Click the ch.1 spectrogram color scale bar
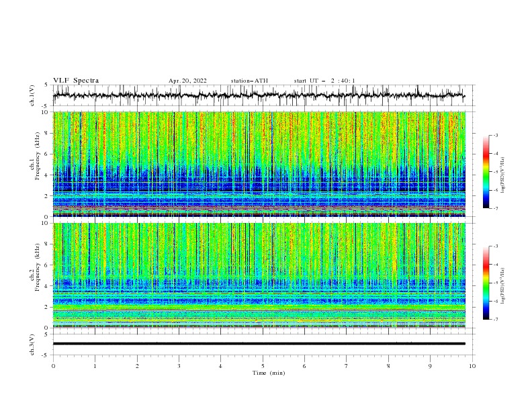The width and height of the screenshot is (532, 411). coord(486,171)
